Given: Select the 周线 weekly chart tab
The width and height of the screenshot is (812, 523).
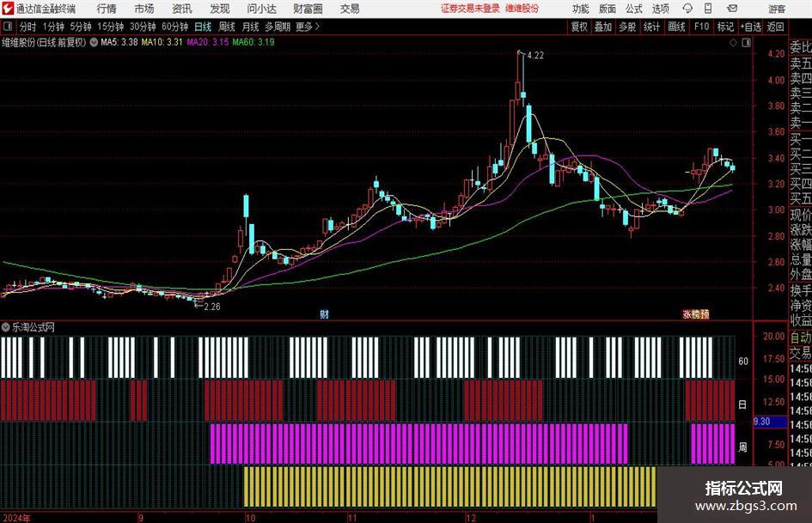Looking at the screenshot, I should pos(227,27).
